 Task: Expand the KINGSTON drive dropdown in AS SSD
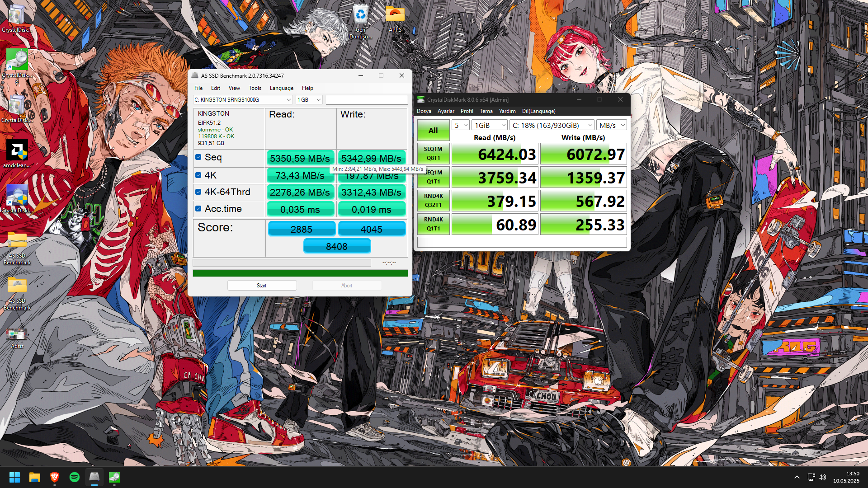pyautogui.click(x=243, y=99)
